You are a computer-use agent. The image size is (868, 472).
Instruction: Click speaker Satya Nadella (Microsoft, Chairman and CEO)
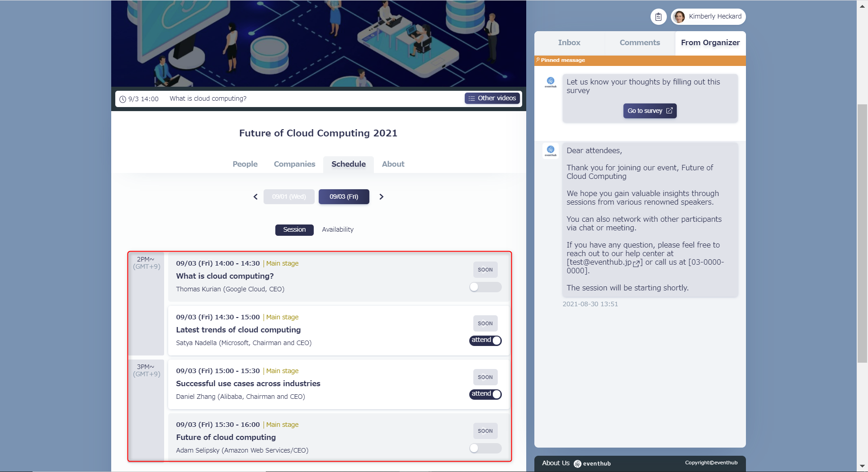(244, 343)
